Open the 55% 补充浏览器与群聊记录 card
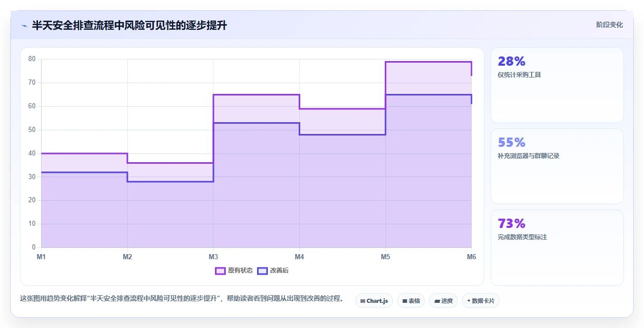This screenshot has width=644, height=328. pyautogui.click(x=557, y=166)
